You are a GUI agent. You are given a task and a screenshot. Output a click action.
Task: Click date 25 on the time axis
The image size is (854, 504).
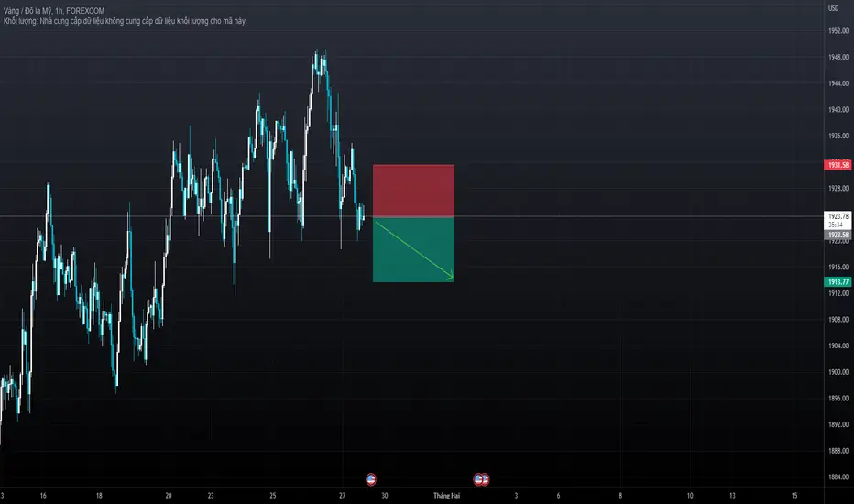(273, 495)
